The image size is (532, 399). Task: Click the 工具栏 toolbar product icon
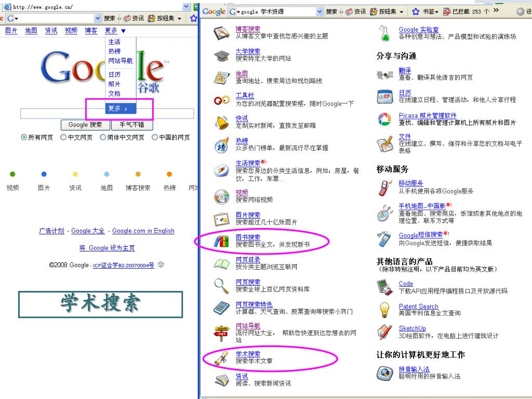tap(221, 100)
